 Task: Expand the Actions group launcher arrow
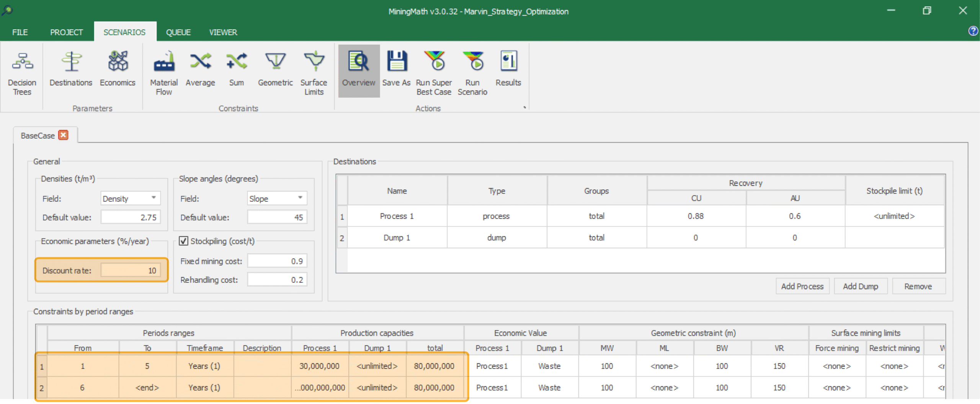click(524, 108)
